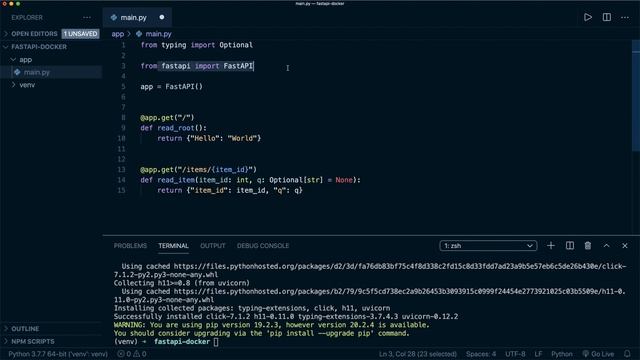The width and height of the screenshot is (640, 360).
Task: Click 'Optional' on line 1
Action: (x=236, y=45)
